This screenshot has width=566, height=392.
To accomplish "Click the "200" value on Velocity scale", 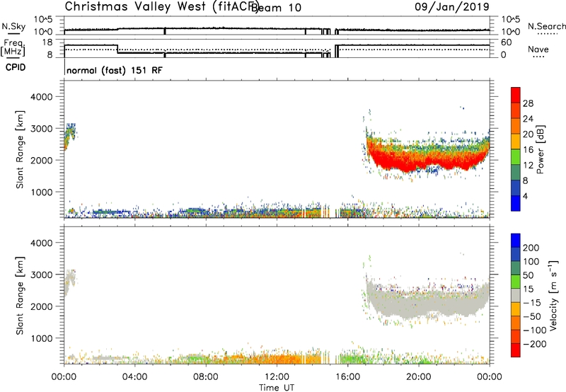I will pyautogui.click(x=531, y=248).
